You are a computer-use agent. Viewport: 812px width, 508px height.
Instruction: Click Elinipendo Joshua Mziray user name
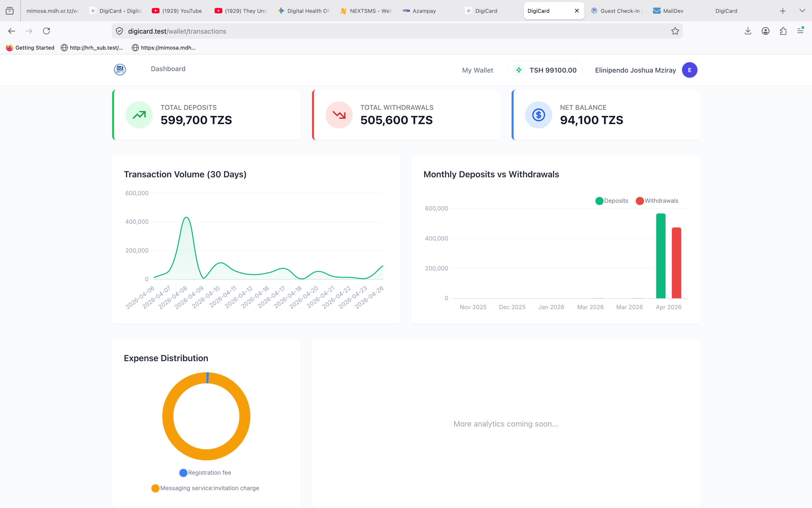(635, 70)
